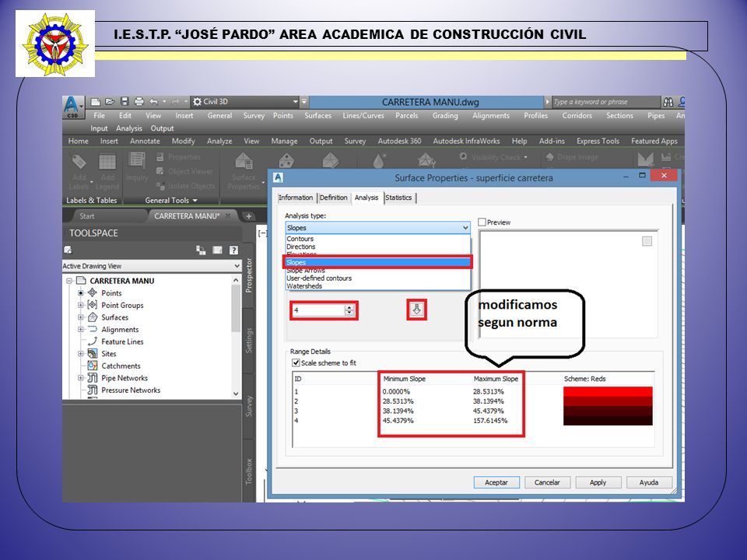Click the water drop ribbon icon
Viewport: 747px width, 560px height.
379,160
